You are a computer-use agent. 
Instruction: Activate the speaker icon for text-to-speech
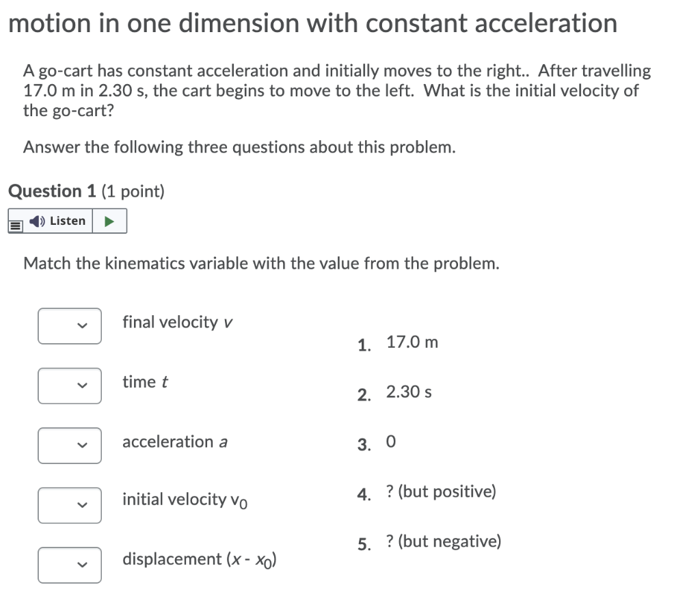tap(38, 220)
